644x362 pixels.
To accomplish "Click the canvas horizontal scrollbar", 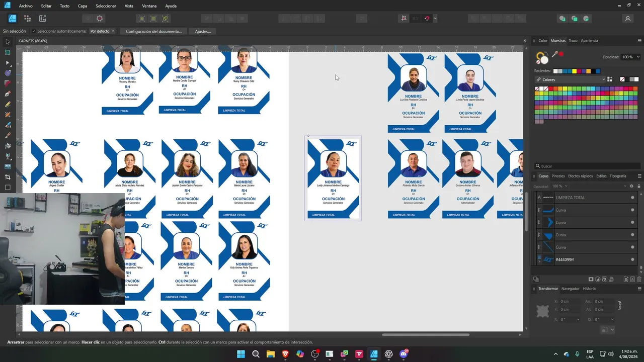I will 426,334.
